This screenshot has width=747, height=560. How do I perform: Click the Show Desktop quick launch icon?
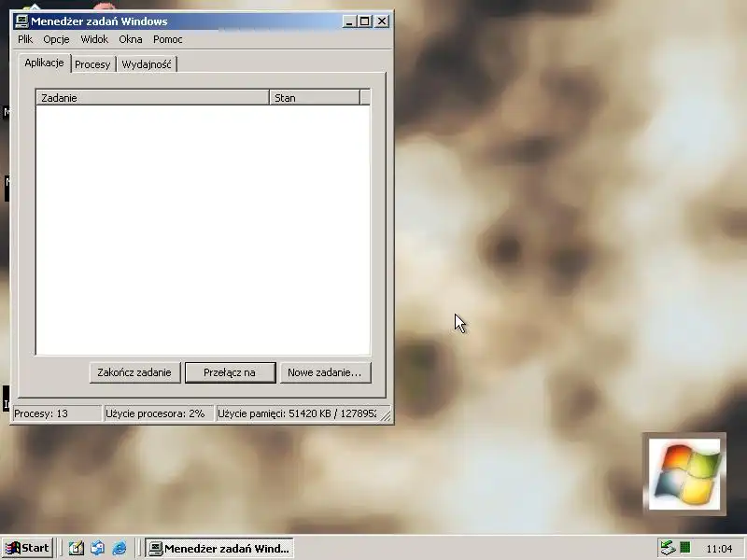coord(76,548)
